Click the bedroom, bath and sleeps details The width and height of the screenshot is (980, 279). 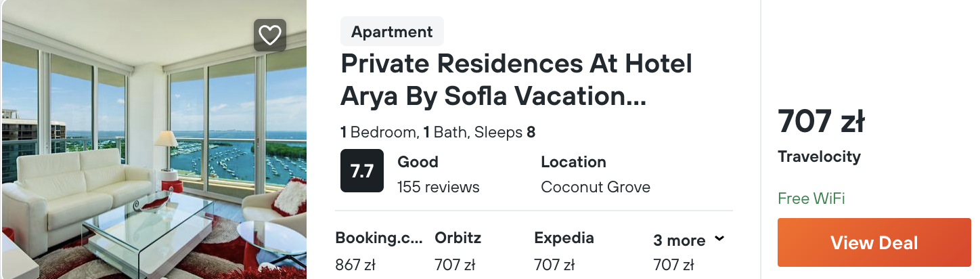(438, 132)
